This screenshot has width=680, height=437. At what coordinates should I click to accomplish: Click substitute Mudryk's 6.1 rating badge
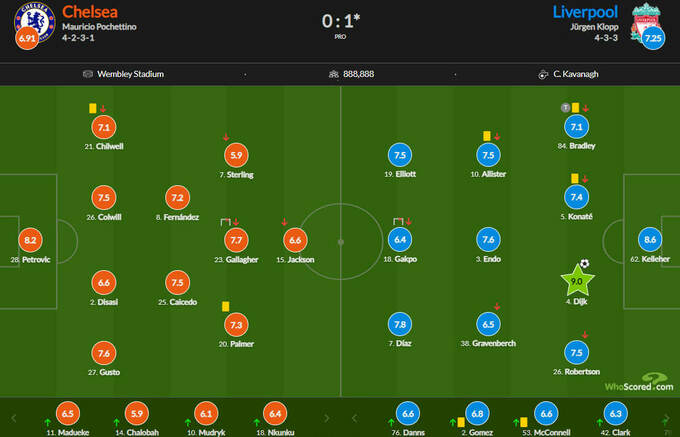click(206, 413)
